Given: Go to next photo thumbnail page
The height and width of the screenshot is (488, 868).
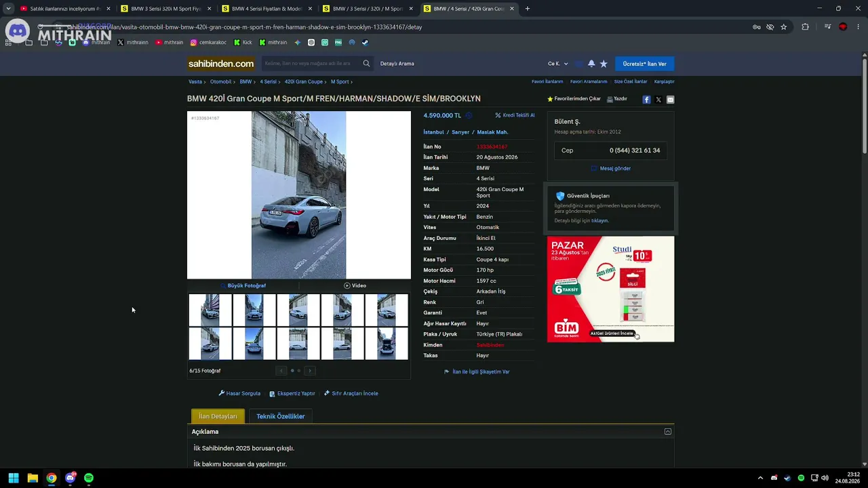Looking at the screenshot, I should coord(310,371).
